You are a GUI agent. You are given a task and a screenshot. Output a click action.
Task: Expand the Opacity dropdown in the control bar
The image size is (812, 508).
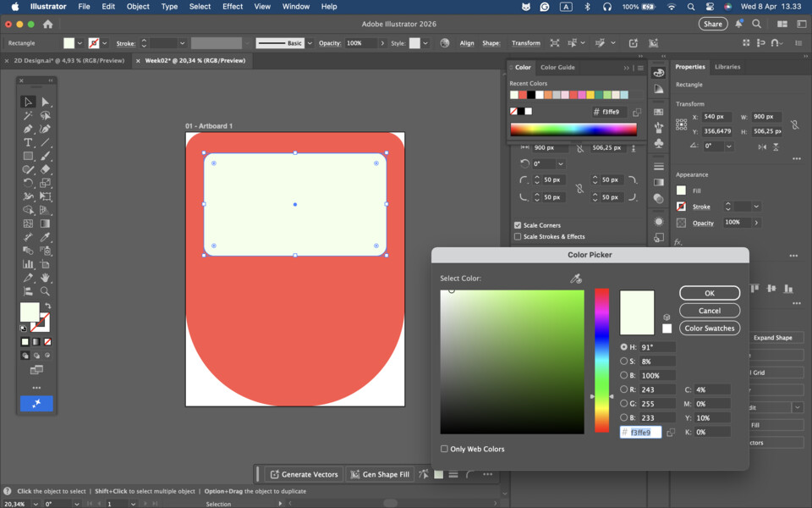pyautogui.click(x=383, y=43)
